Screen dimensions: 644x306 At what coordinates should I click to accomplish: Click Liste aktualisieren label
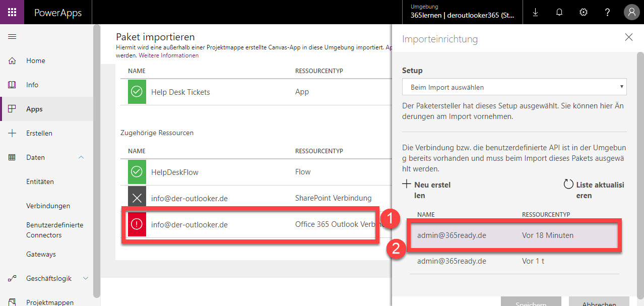click(600, 190)
